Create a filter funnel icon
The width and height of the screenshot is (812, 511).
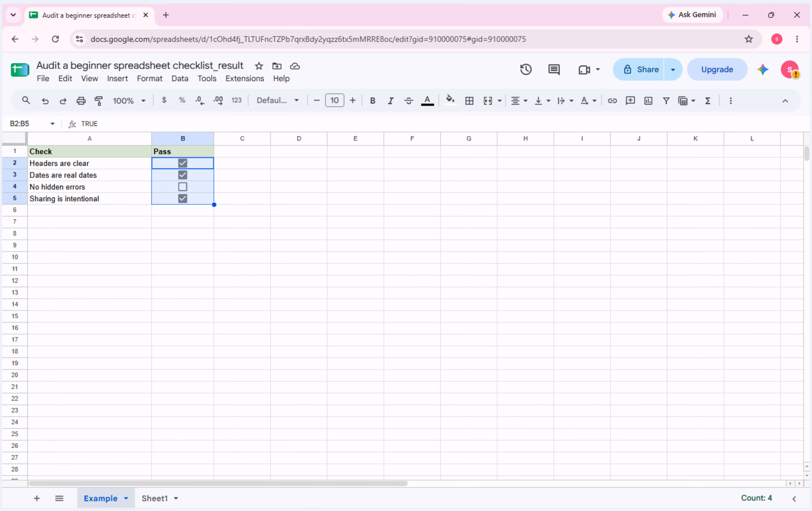(666, 101)
